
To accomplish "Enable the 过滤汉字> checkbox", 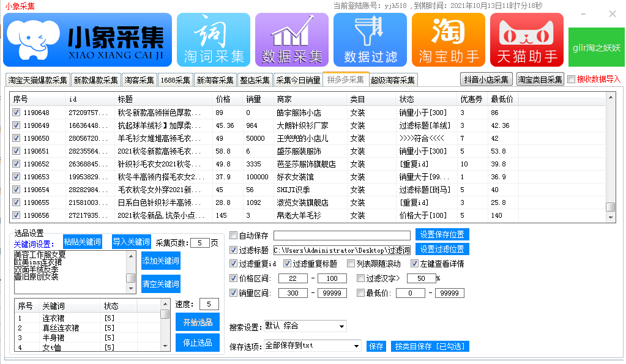I will [360, 278].
